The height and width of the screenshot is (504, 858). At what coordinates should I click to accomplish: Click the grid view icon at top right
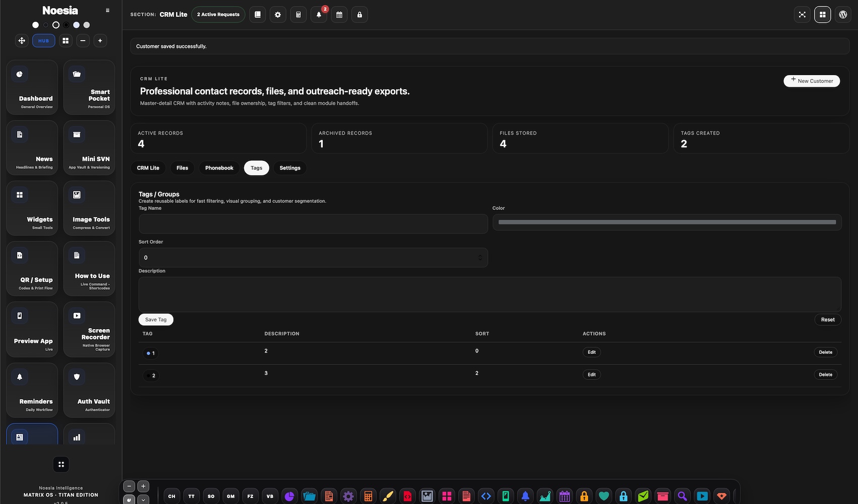coord(823,15)
